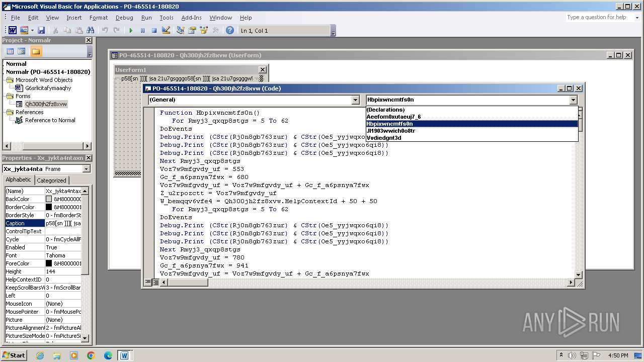The height and width of the screenshot is (362, 644).
Task: Open the Properties Window icon
Action: click(x=192, y=31)
